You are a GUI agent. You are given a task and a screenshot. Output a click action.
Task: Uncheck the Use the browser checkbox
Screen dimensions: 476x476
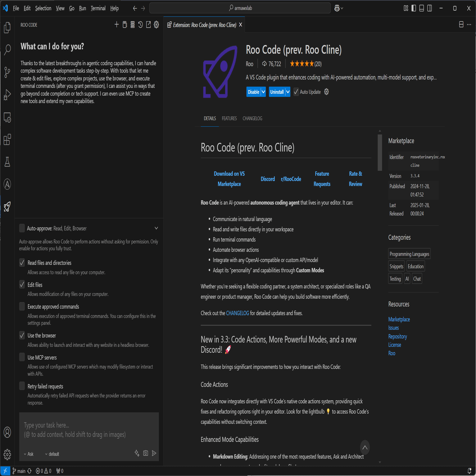22,335
